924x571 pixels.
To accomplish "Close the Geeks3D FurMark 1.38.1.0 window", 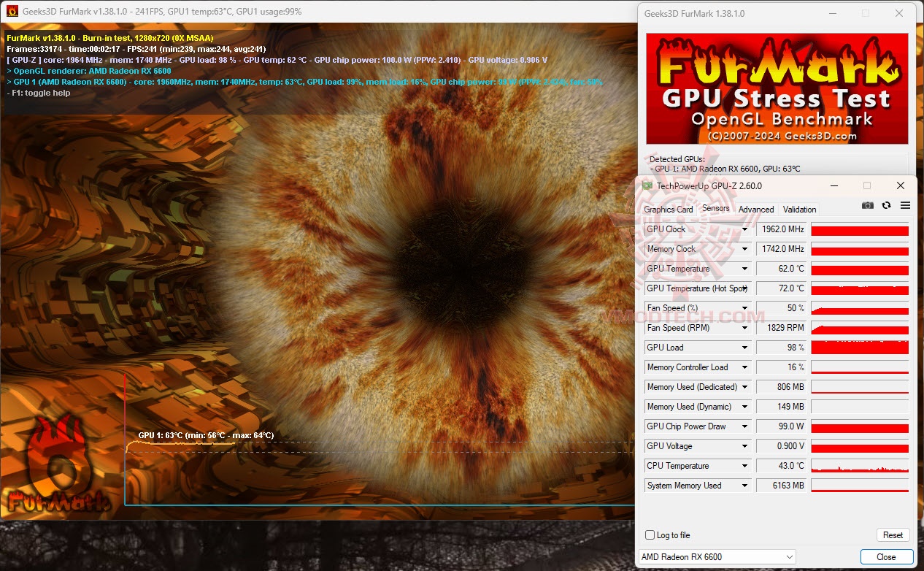I will [898, 13].
